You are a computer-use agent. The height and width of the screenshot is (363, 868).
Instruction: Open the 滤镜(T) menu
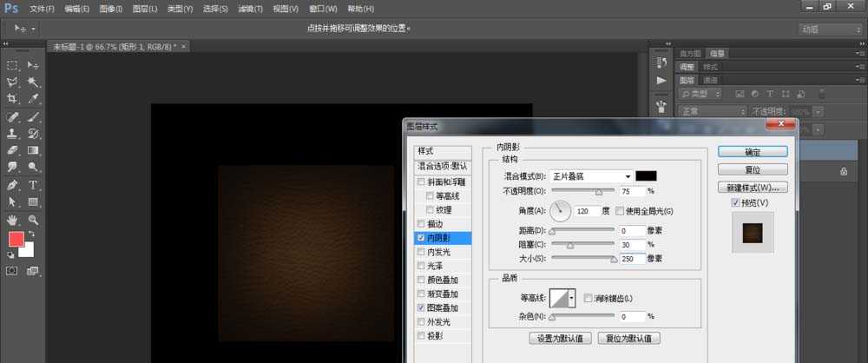tap(250, 9)
